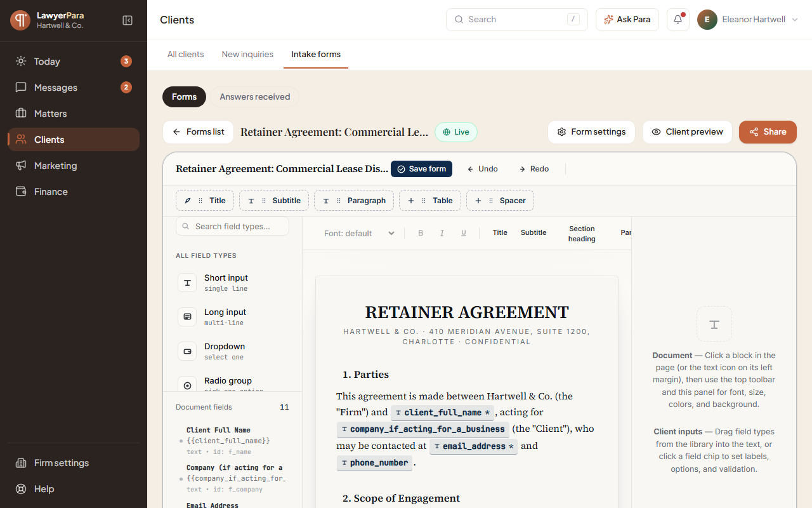This screenshot has width=812, height=508.
Task: Open Marketing section
Action: tap(74, 166)
